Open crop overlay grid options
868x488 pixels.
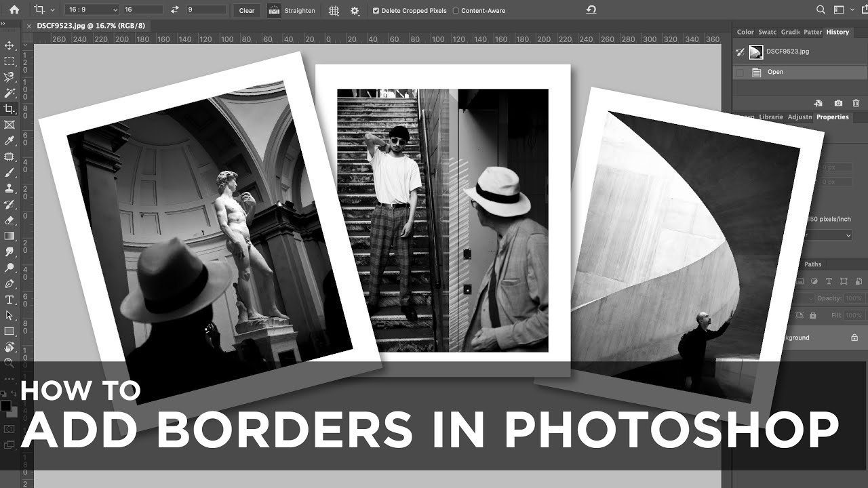334,11
